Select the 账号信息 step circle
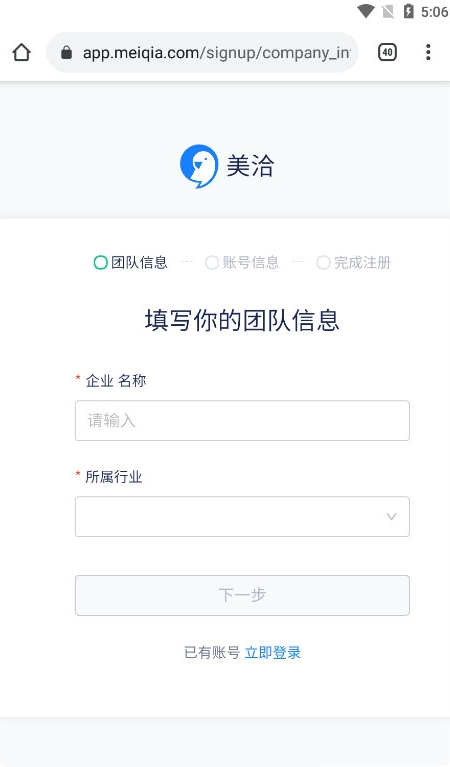Screen dimensions: 450x767 coord(212,263)
